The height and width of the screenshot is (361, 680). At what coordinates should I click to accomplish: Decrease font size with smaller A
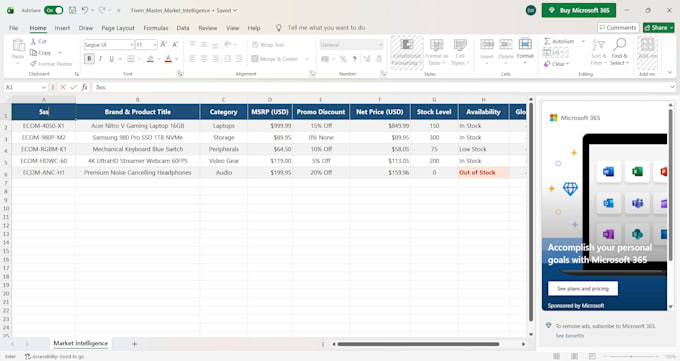click(x=175, y=44)
